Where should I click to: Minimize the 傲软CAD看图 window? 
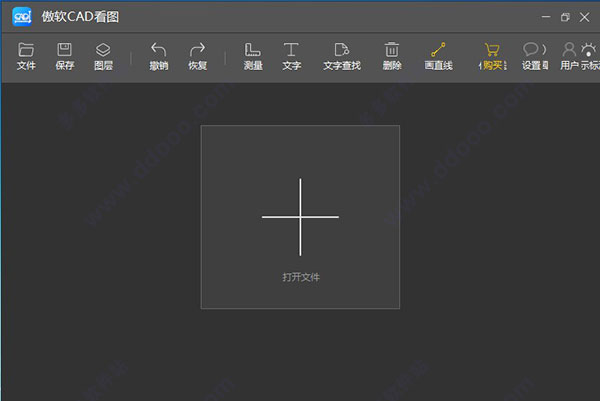pos(546,17)
